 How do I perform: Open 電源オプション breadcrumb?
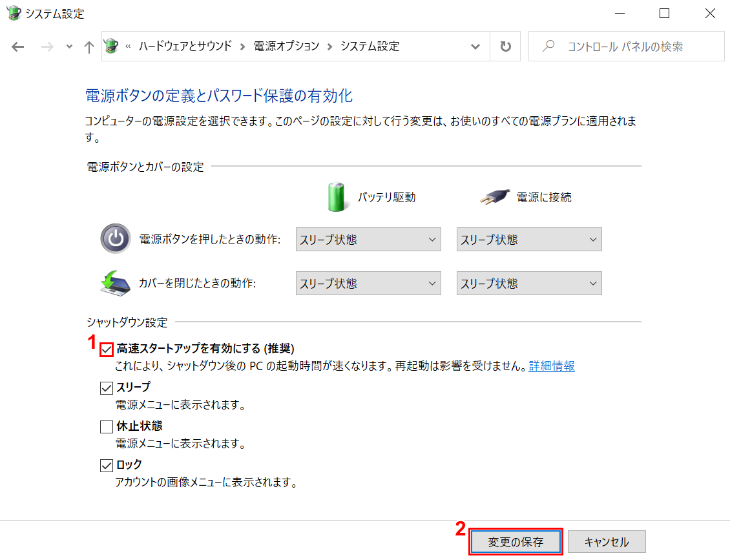tap(286, 46)
